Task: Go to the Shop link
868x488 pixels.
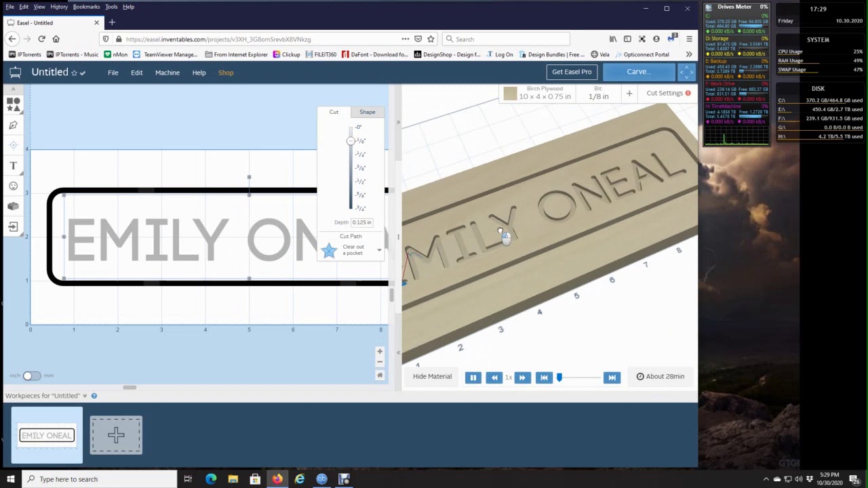Action: pyautogui.click(x=226, y=73)
